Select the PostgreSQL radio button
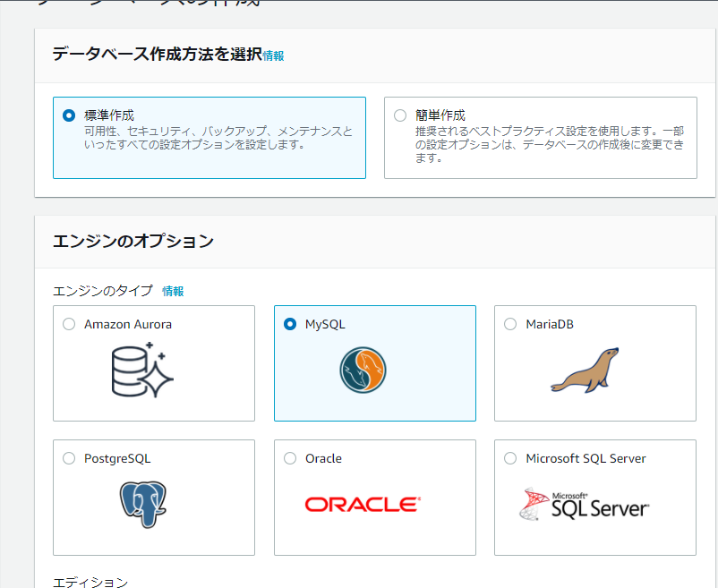The image size is (718, 588). (x=69, y=458)
